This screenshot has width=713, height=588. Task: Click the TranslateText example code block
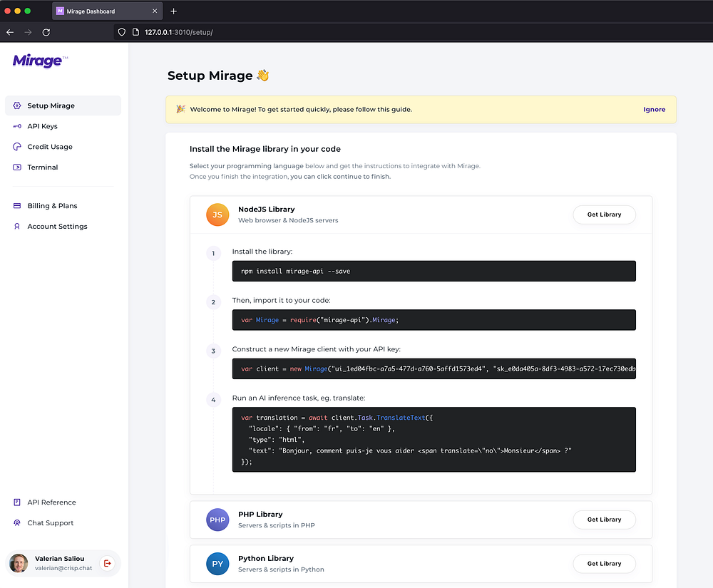[x=434, y=440]
